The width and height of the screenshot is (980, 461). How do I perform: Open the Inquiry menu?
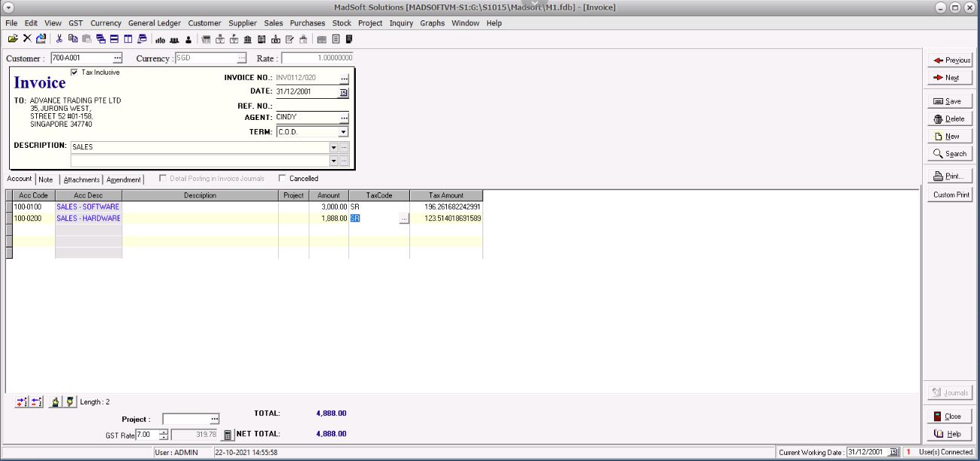401,23
